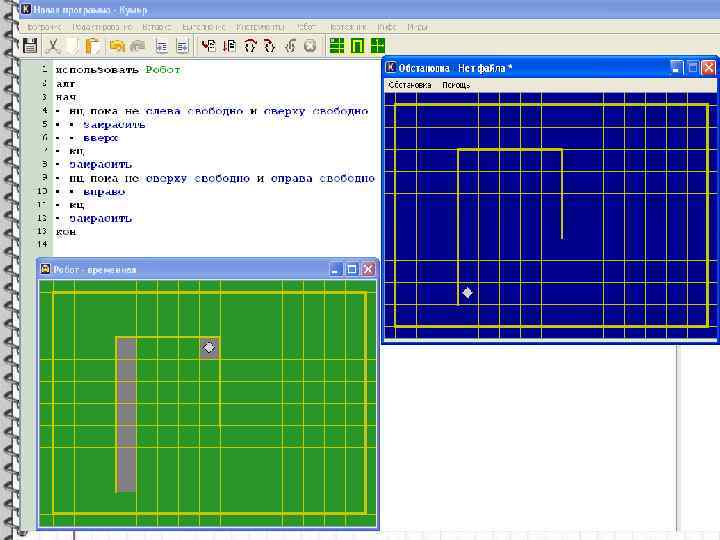
Task: Click 'закрасить' on line 5
Action: coord(114,124)
